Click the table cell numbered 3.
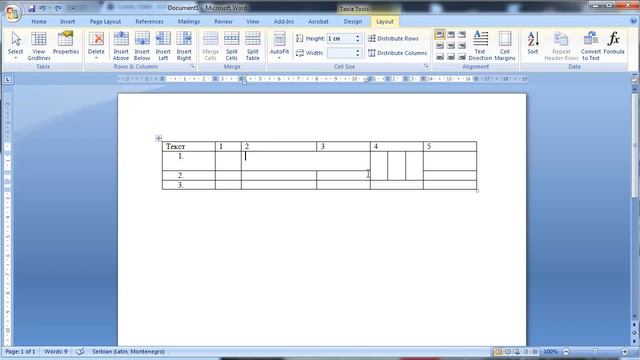The height and width of the screenshot is (360, 640). point(343,147)
